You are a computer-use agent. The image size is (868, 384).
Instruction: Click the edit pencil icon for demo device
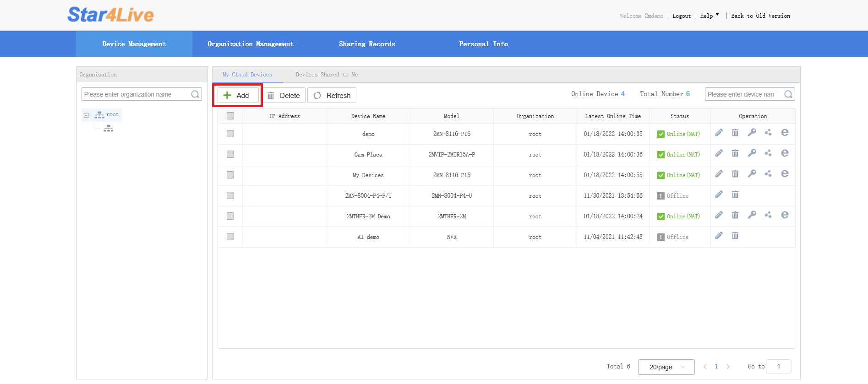(719, 133)
